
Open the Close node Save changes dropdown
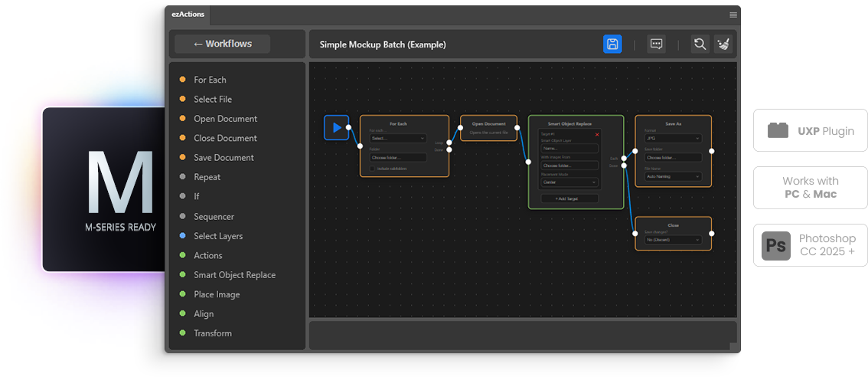coord(673,240)
